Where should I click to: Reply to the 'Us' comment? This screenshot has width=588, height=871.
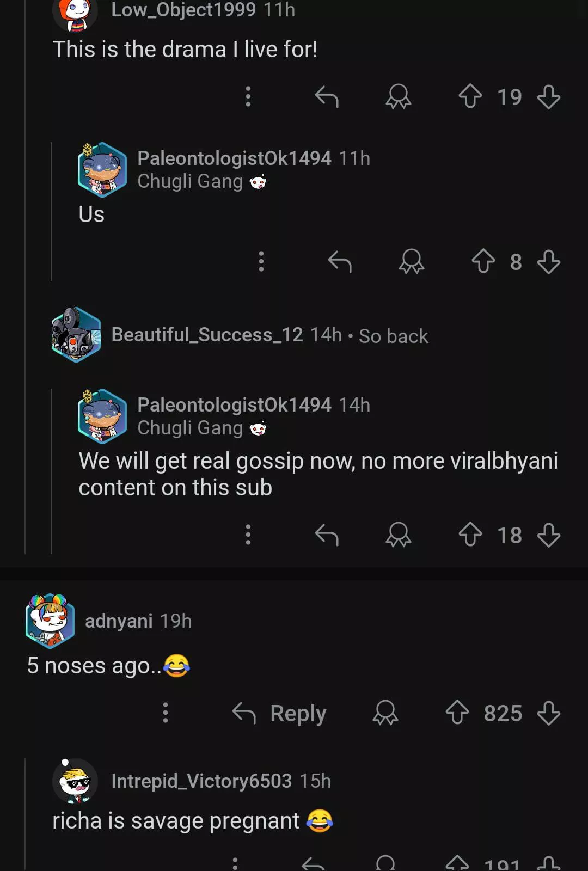click(340, 262)
